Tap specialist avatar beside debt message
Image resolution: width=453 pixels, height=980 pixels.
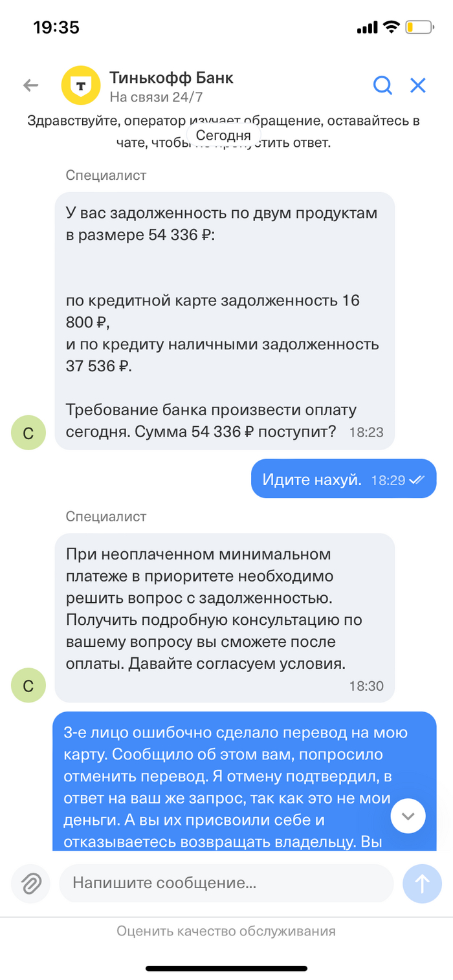point(28,433)
